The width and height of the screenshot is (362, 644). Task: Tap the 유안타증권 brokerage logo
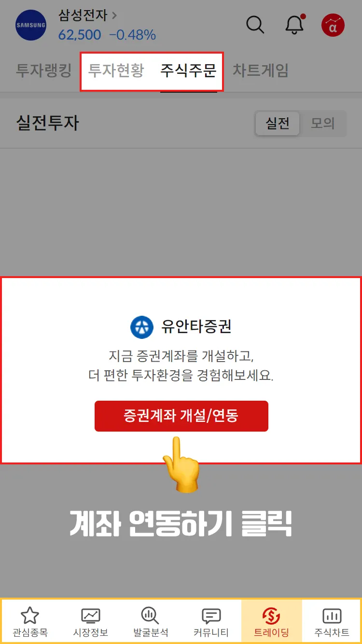tap(142, 327)
